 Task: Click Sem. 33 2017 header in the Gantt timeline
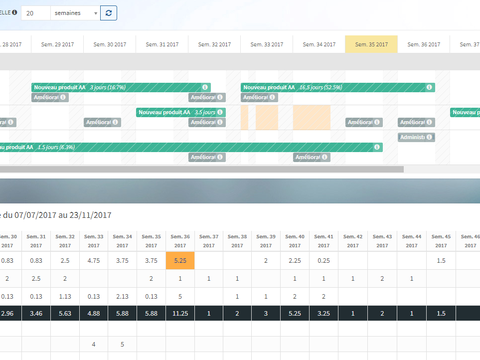coord(267,44)
